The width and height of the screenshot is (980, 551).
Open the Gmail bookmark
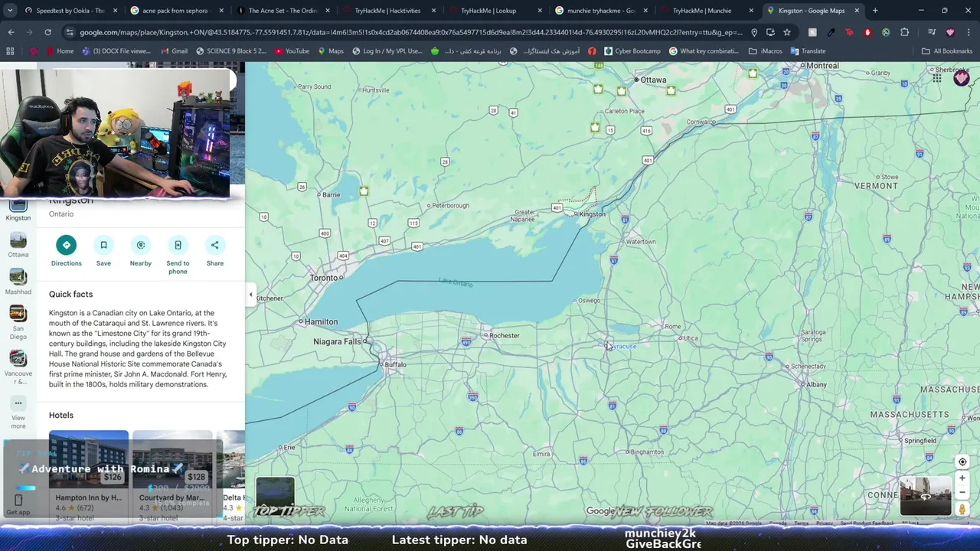pos(174,51)
